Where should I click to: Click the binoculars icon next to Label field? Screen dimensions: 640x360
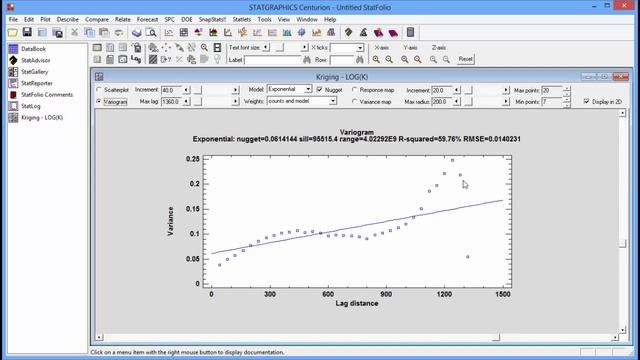(307, 60)
